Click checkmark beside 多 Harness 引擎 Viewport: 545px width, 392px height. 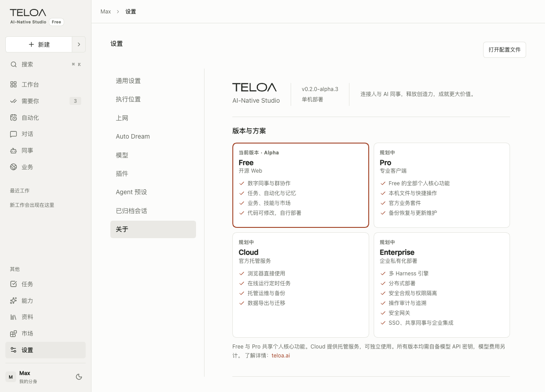pos(383,274)
